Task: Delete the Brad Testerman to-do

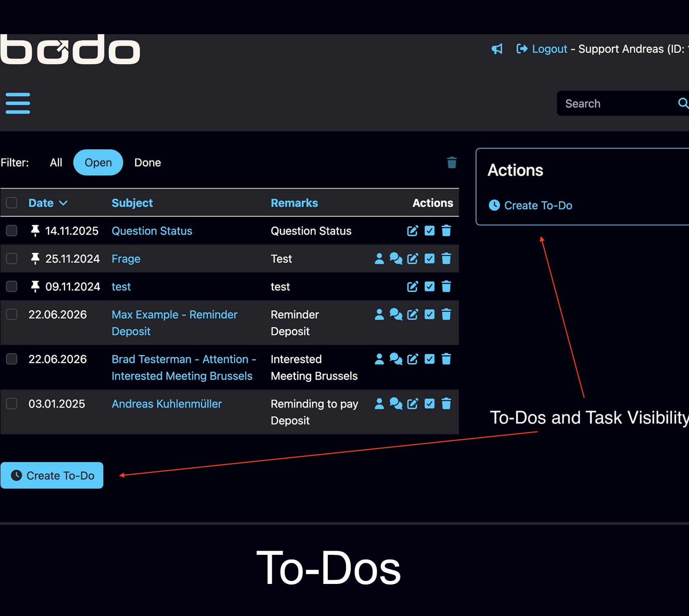Action: coord(446,359)
